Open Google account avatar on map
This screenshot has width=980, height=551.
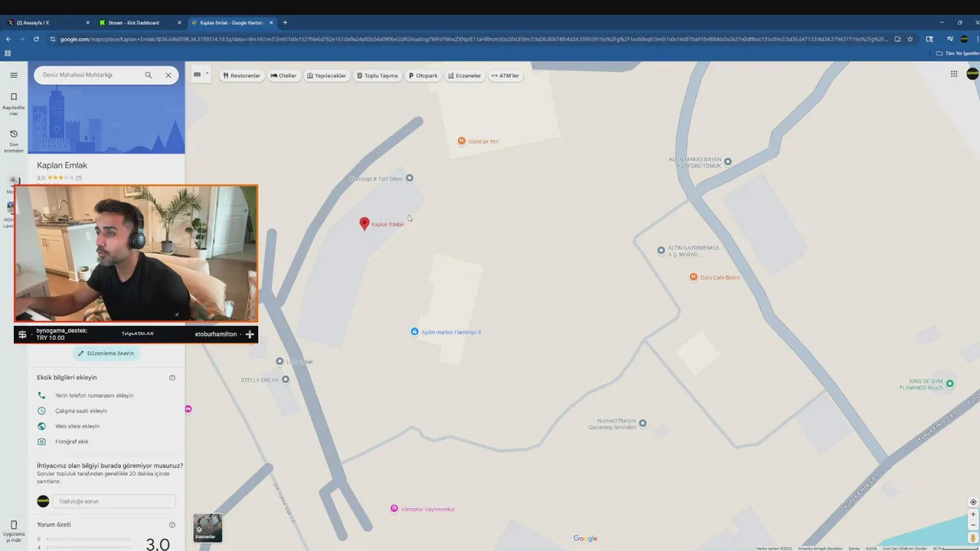point(972,74)
